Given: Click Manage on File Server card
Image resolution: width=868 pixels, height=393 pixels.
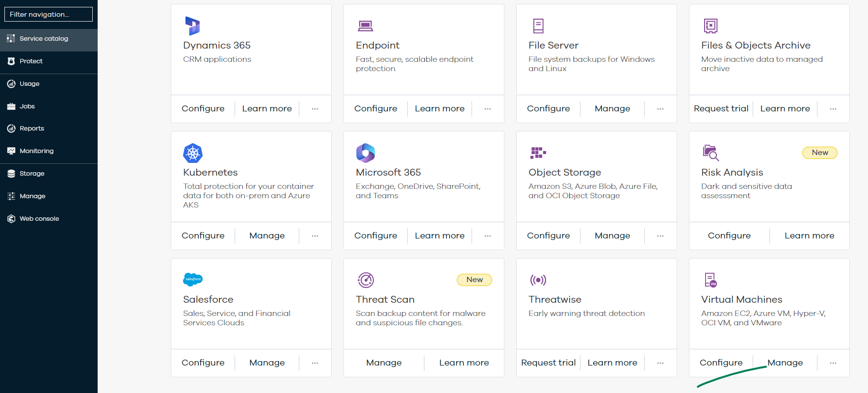Looking at the screenshot, I should click(x=612, y=109).
